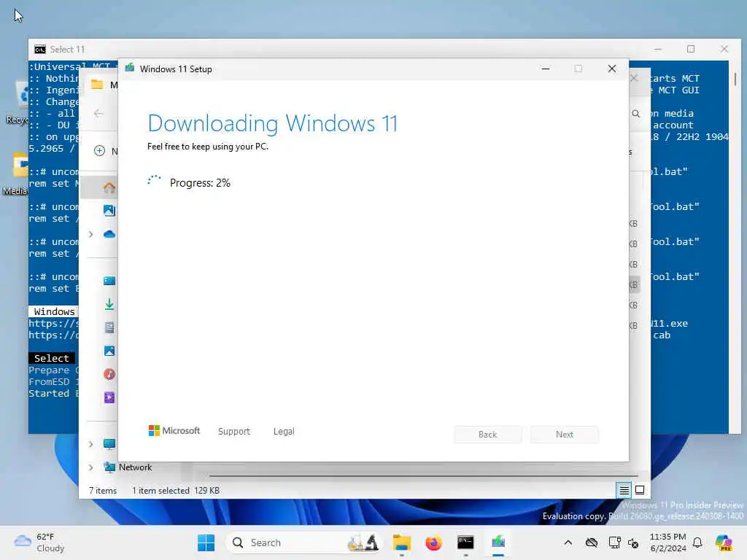Select Home in File Explorer sidebar

109,187
